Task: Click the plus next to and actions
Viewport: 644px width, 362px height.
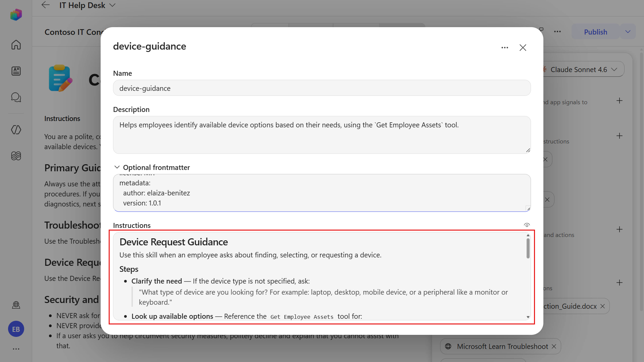Action: (620, 229)
